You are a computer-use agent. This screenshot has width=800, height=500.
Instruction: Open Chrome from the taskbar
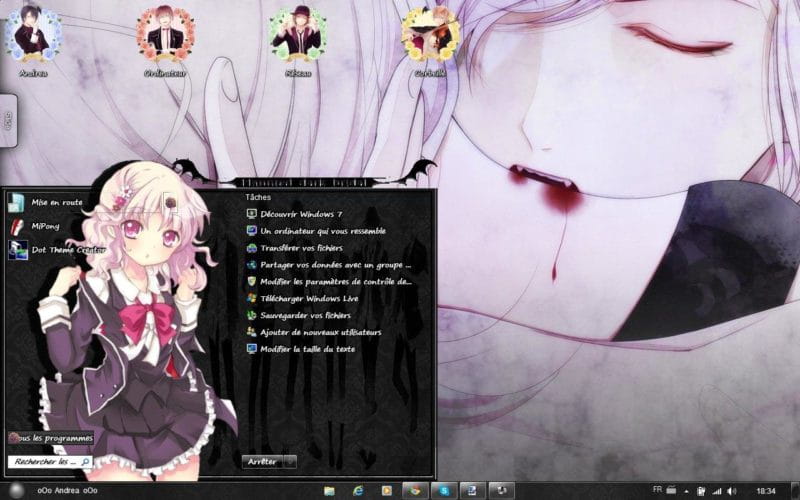tap(413, 491)
